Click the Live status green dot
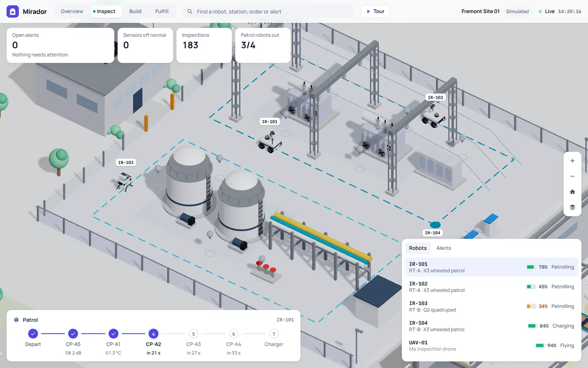The image size is (588, 368). click(x=540, y=11)
